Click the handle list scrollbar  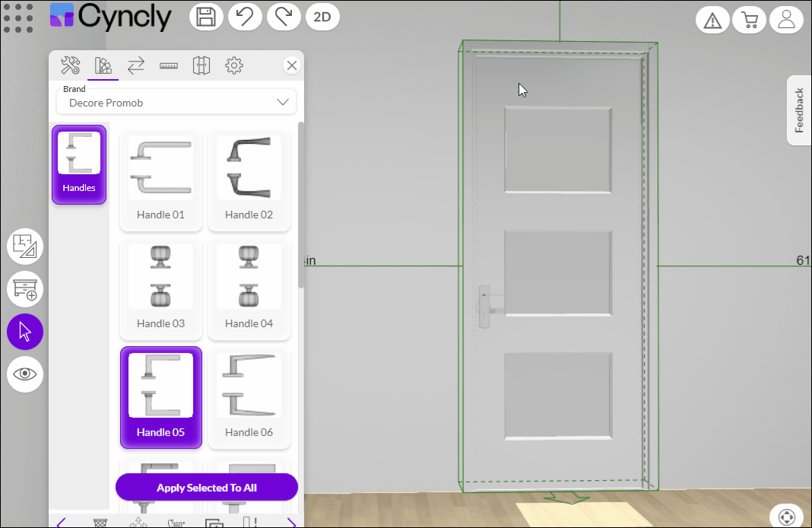(301, 205)
